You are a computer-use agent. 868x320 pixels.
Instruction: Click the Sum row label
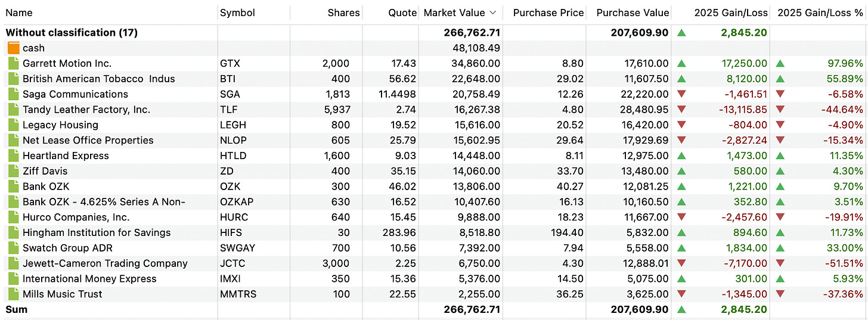pos(17,309)
